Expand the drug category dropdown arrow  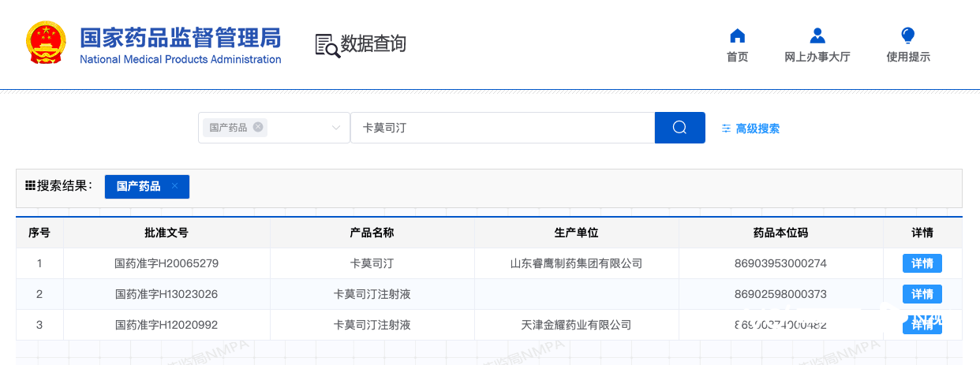pos(336,128)
